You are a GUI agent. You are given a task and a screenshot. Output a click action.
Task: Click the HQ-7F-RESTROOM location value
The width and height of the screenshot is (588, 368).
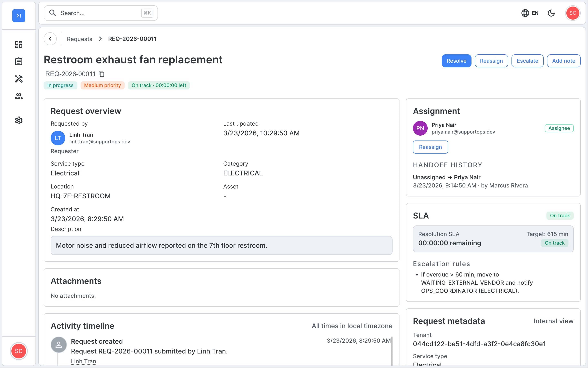[81, 196]
